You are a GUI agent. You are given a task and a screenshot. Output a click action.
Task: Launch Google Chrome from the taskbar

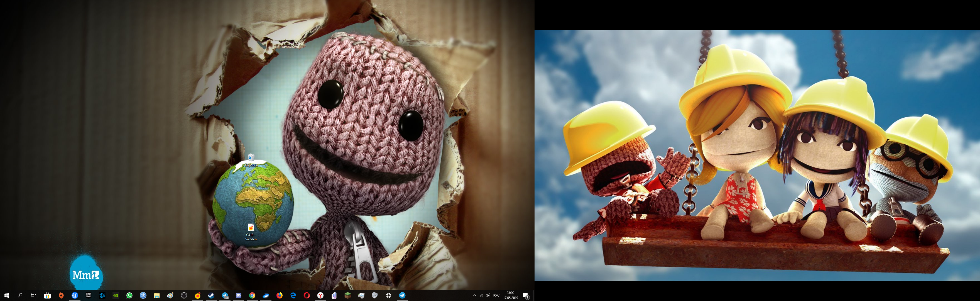click(x=252, y=295)
